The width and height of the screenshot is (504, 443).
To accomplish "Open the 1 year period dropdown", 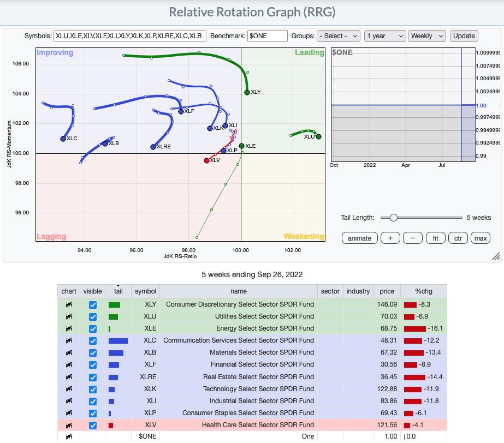I will coord(385,36).
